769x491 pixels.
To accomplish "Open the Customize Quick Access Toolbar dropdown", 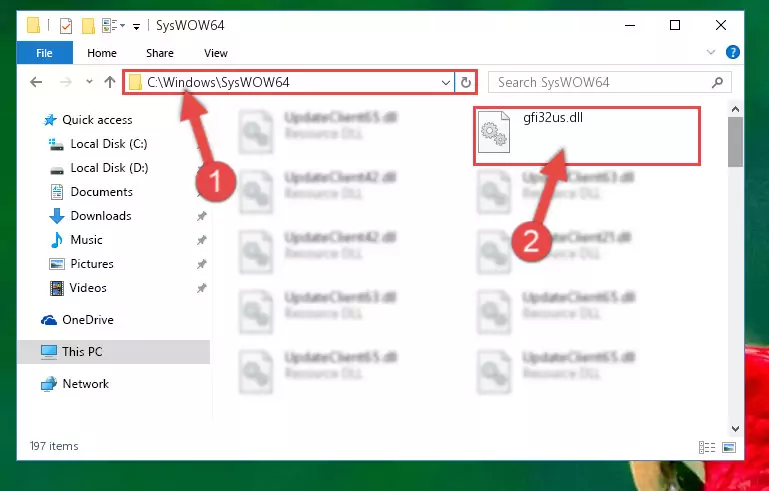I will (x=136, y=26).
